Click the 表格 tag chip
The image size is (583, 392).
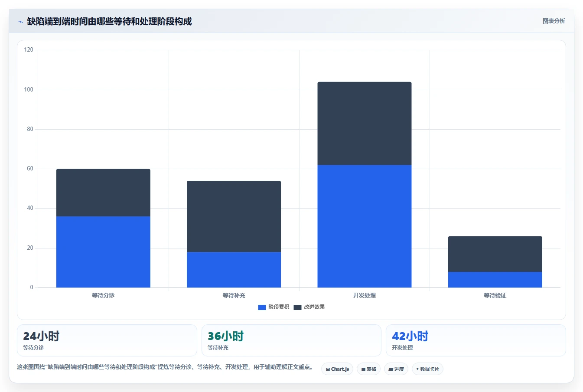pos(369,369)
